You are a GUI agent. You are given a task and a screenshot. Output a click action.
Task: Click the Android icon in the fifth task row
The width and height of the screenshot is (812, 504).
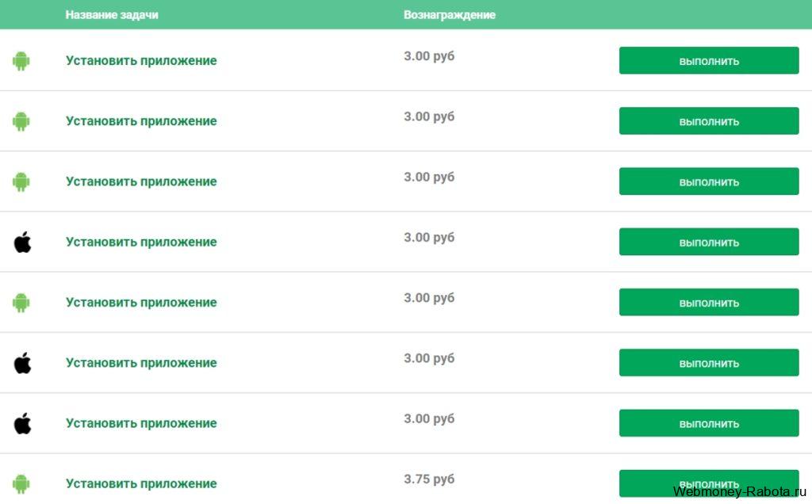(21, 303)
